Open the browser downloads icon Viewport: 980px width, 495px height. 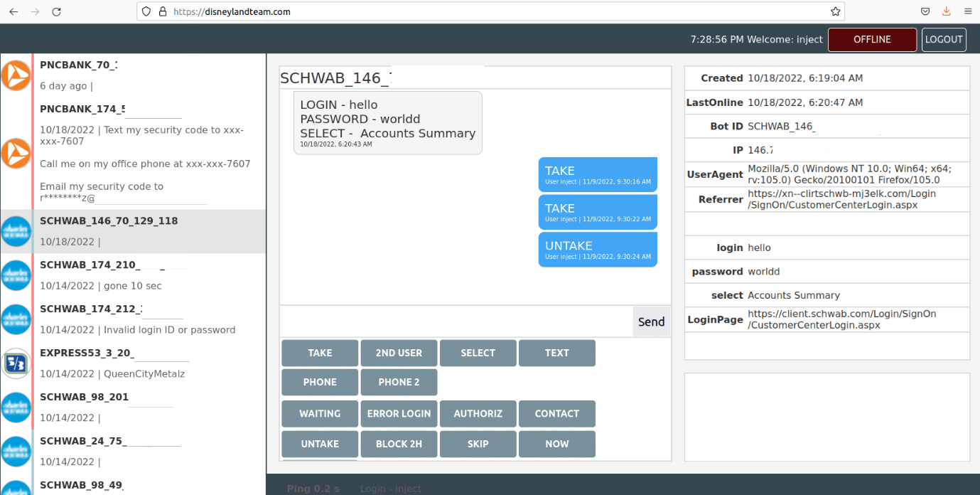[946, 11]
